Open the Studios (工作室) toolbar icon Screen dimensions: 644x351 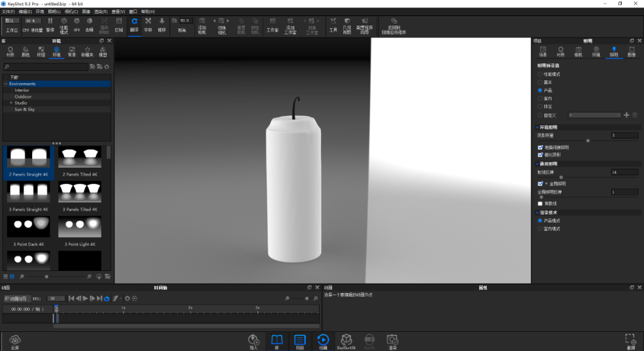tap(273, 24)
